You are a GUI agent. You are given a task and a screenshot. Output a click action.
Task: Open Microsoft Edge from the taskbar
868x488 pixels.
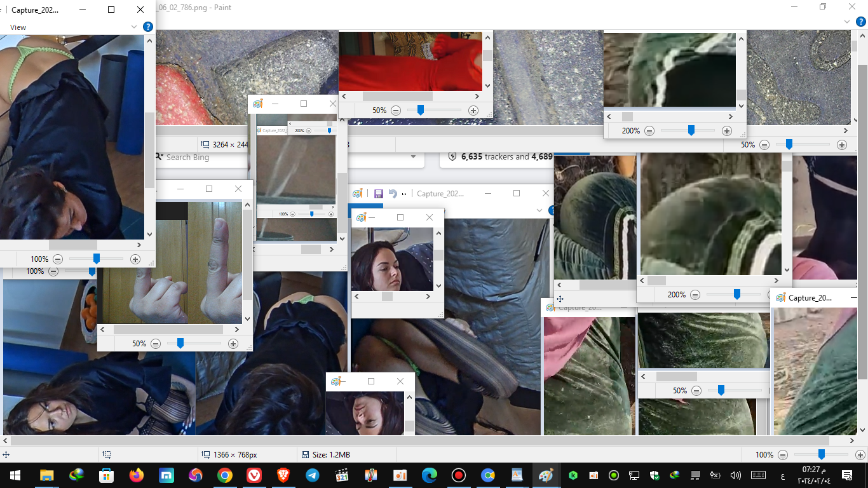click(430, 475)
